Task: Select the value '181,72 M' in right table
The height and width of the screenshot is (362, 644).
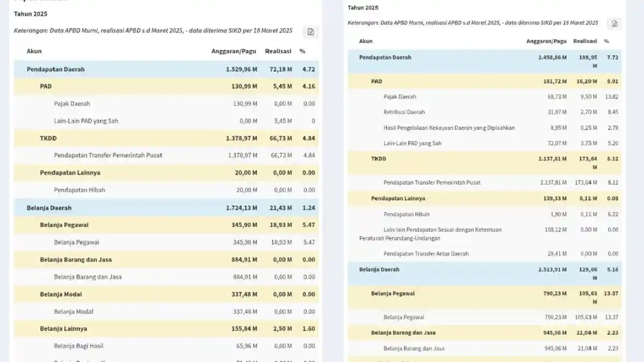Action: pos(555,82)
